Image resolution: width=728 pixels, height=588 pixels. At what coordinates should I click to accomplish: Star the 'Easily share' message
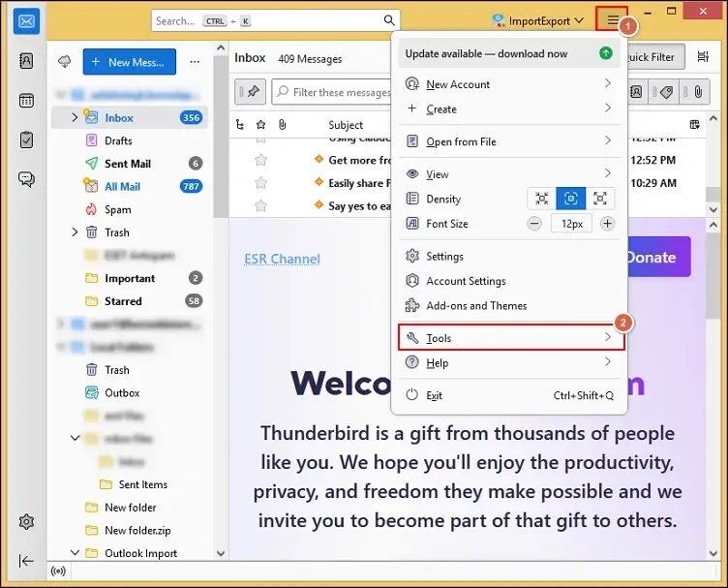tap(261, 183)
